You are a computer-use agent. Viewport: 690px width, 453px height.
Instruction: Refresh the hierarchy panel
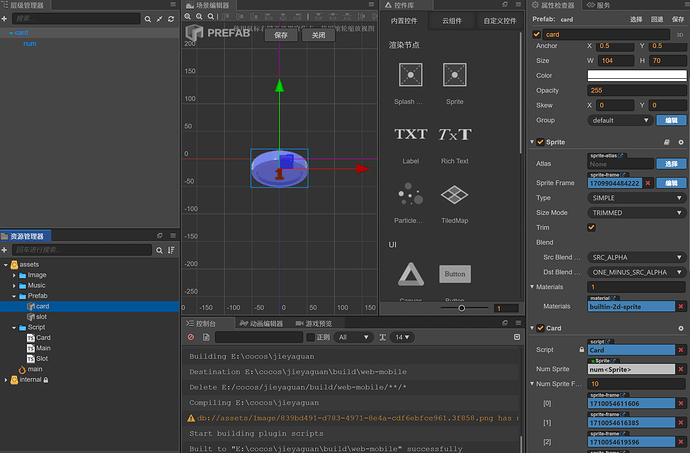coord(171,19)
